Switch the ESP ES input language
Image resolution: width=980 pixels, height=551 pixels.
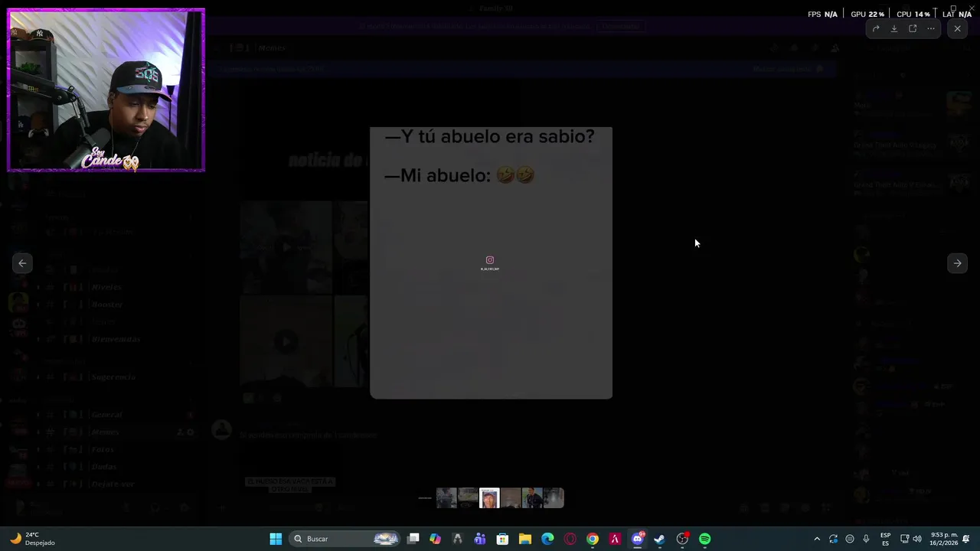[x=885, y=539]
